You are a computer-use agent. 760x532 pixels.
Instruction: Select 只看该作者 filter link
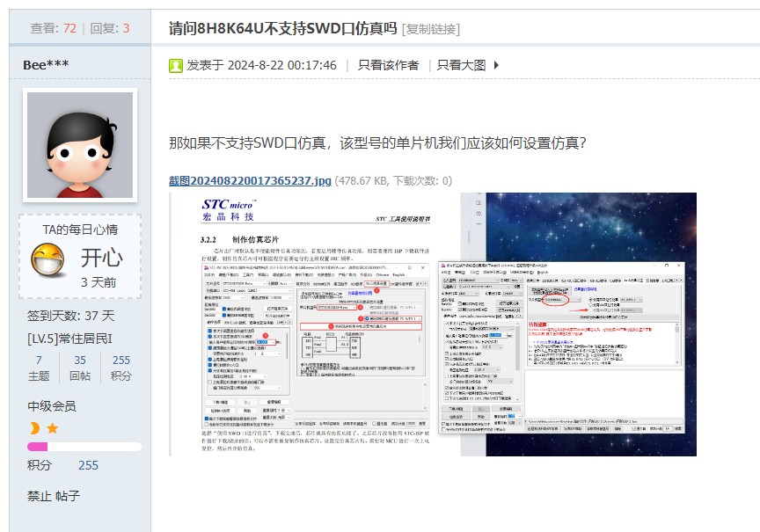(388, 65)
